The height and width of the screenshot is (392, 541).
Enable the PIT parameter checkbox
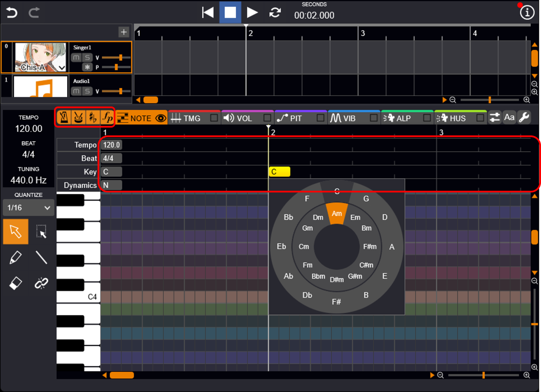coord(321,118)
